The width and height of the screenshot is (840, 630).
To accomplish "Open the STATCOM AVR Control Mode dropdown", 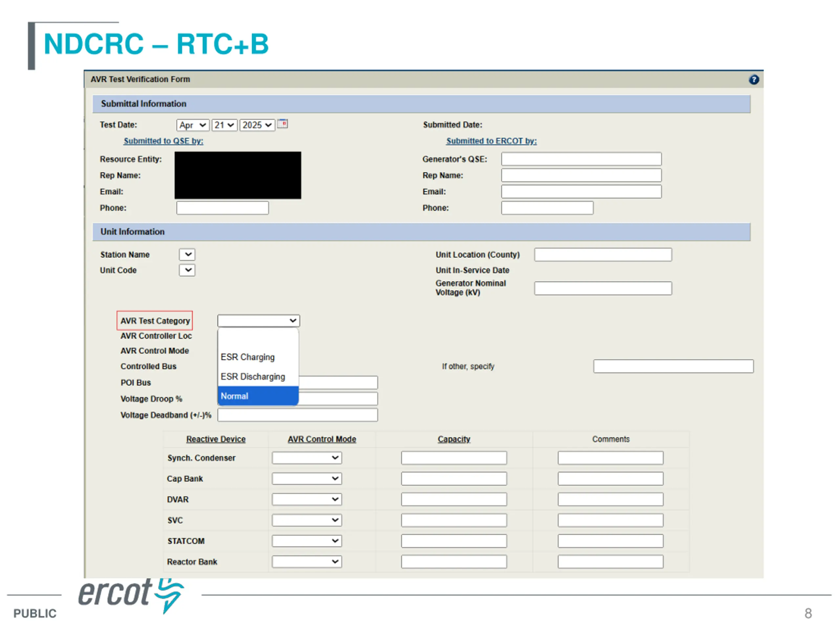I will point(306,541).
